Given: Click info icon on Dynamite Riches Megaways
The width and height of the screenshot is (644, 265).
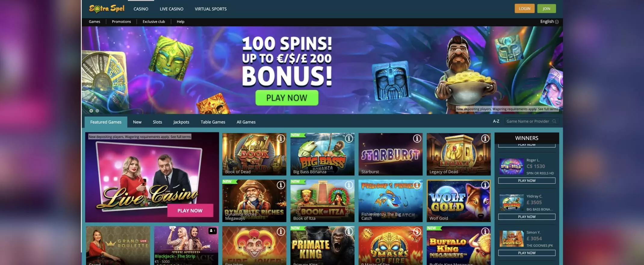Looking at the screenshot, I should click(x=281, y=185).
